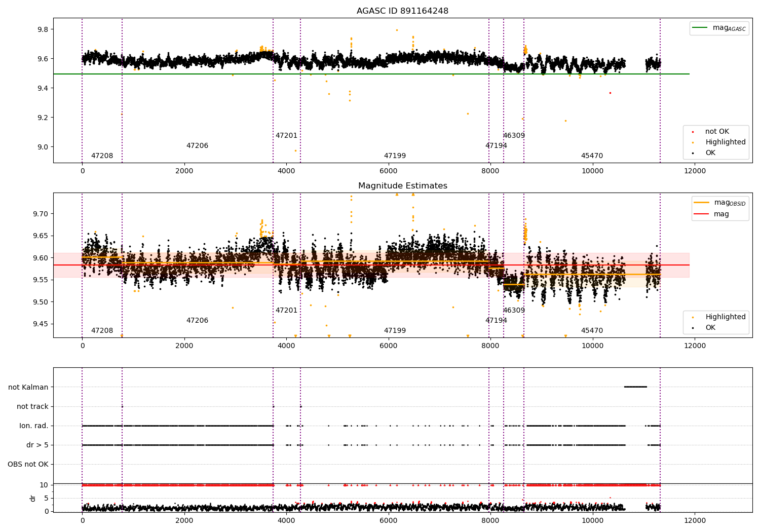Click the title 'AGASC ID 891164248'
Viewport: 760px width, 532px height.
(x=402, y=11)
